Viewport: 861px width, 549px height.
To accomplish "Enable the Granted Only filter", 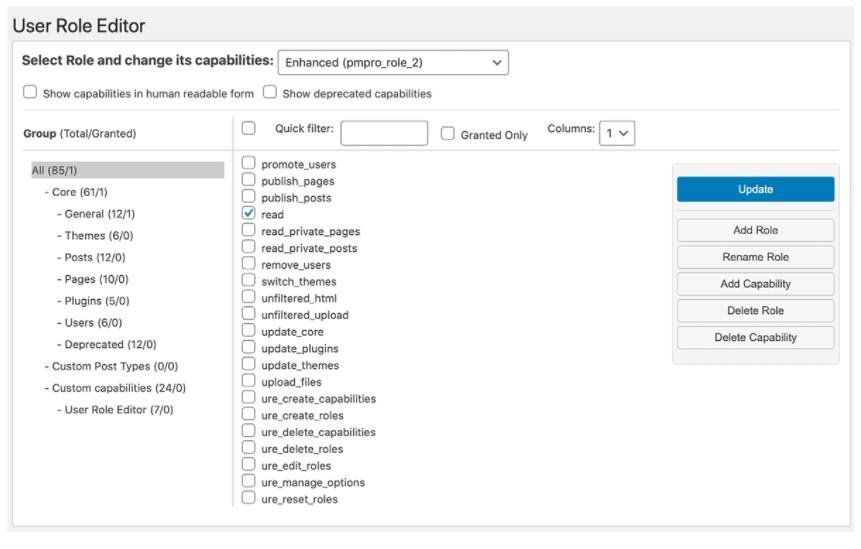I will coord(448,133).
